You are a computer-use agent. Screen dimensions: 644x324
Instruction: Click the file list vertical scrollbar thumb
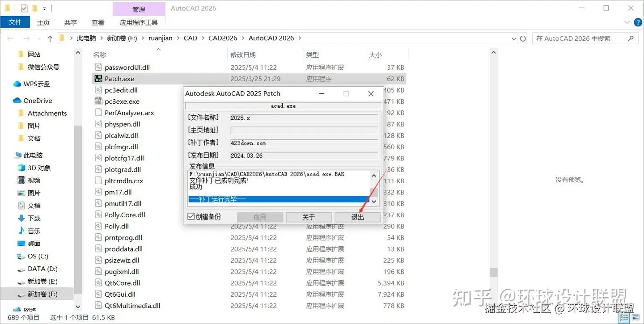pyautogui.click(x=493, y=272)
